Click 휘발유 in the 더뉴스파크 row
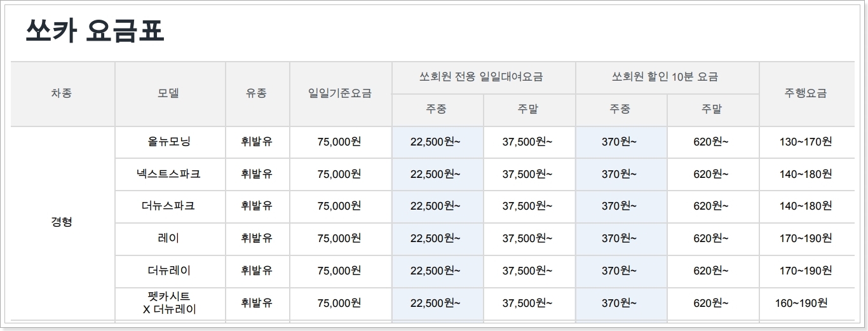This screenshot has height=331, width=868. coord(257,206)
